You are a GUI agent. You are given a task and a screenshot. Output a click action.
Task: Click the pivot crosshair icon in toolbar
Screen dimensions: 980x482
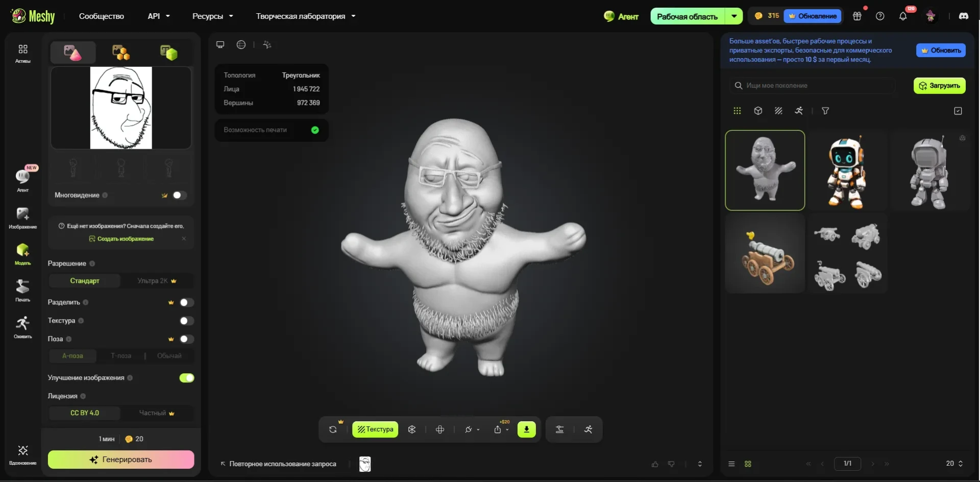tap(440, 429)
